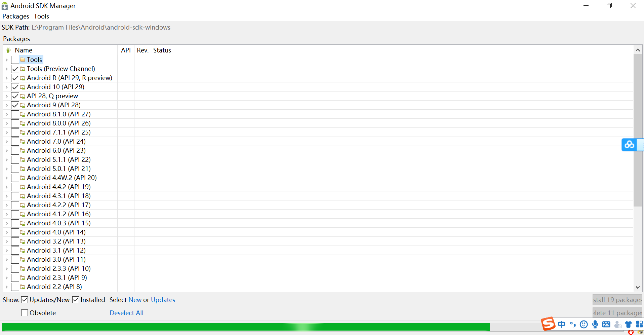This screenshot has width=644, height=335.
Task: Click the package icon for Android 3.0 (API 11)
Action: click(x=23, y=260)
